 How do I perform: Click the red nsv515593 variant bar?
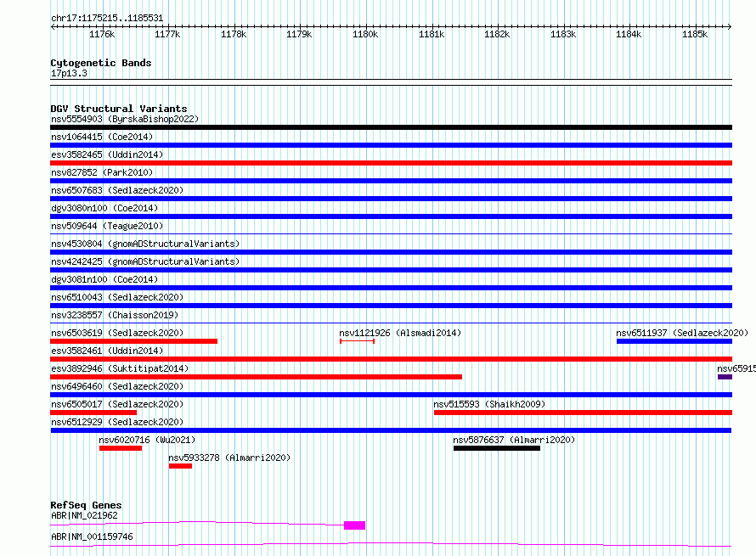(583, 413)
